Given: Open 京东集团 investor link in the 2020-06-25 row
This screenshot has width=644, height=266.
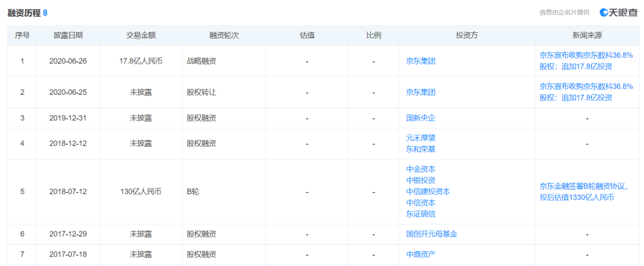Looking at the screenshot, I should coord(420,92).
